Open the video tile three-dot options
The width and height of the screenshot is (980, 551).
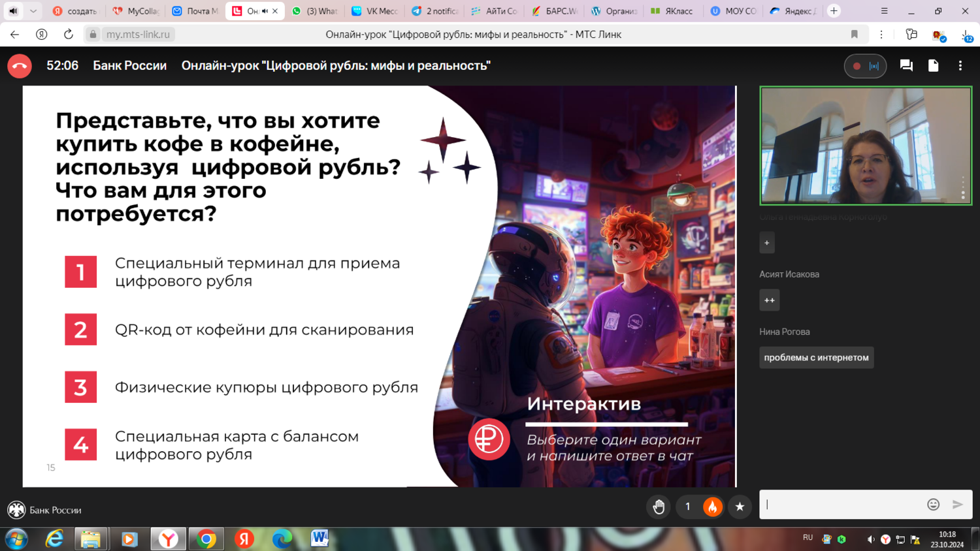[963, 188]
